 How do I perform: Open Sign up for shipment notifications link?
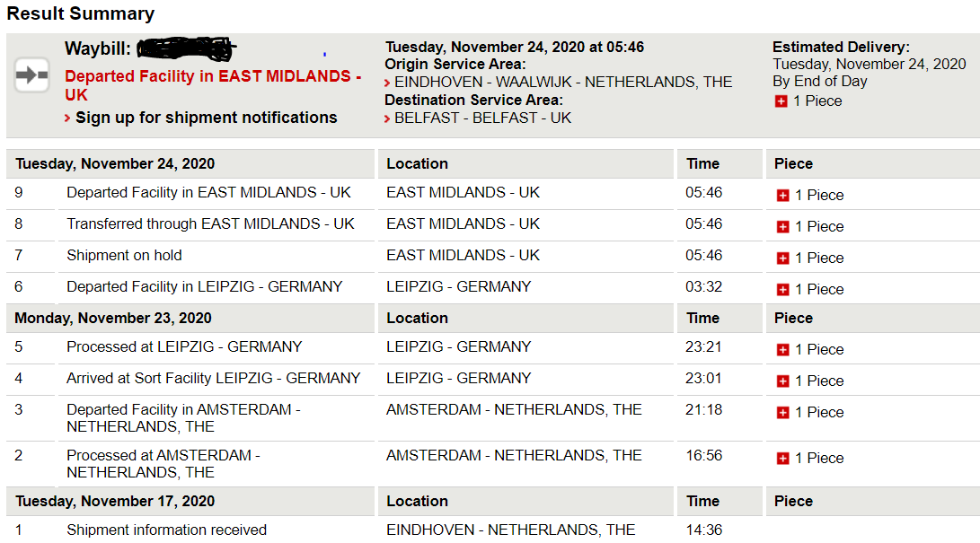[207, 118]
